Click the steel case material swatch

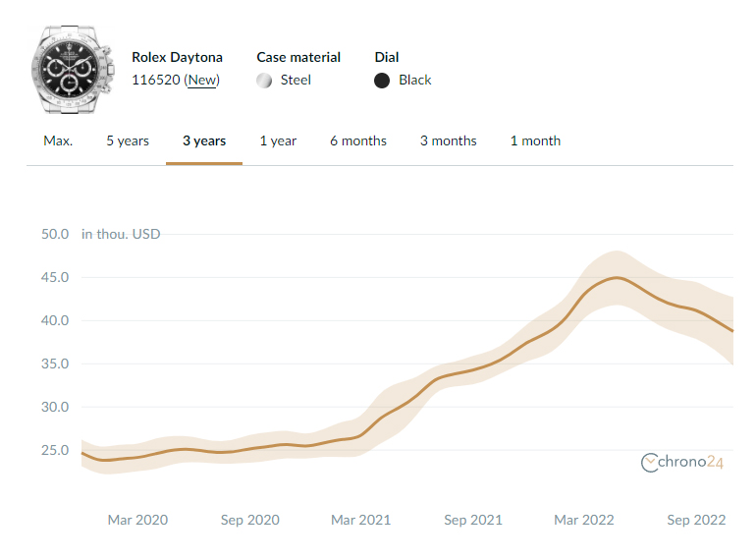[x=264, y=81]
